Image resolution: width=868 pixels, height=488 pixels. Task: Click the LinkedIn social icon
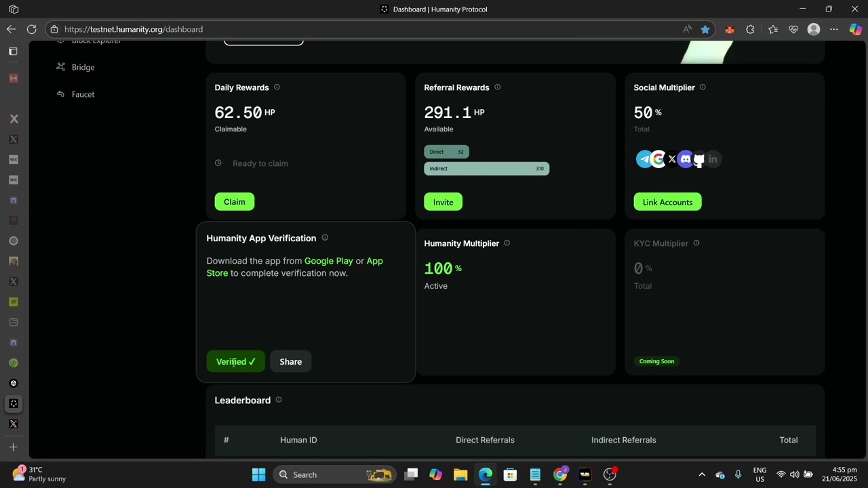pyautogui.click(x=713, y=159)
